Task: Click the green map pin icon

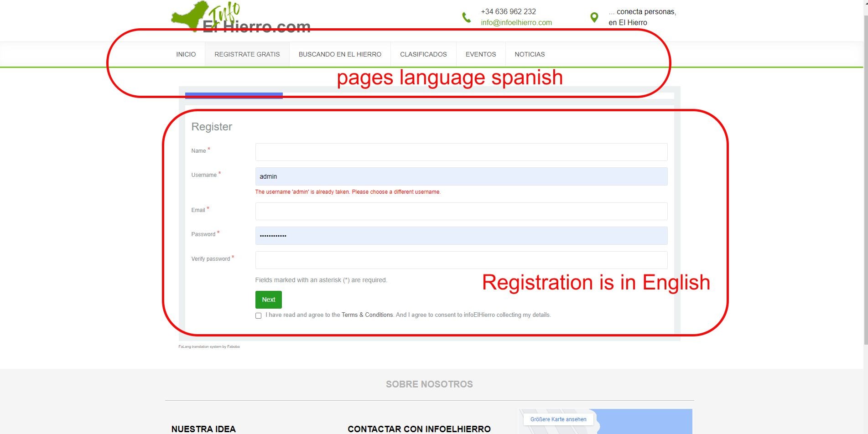Action: 594,17
